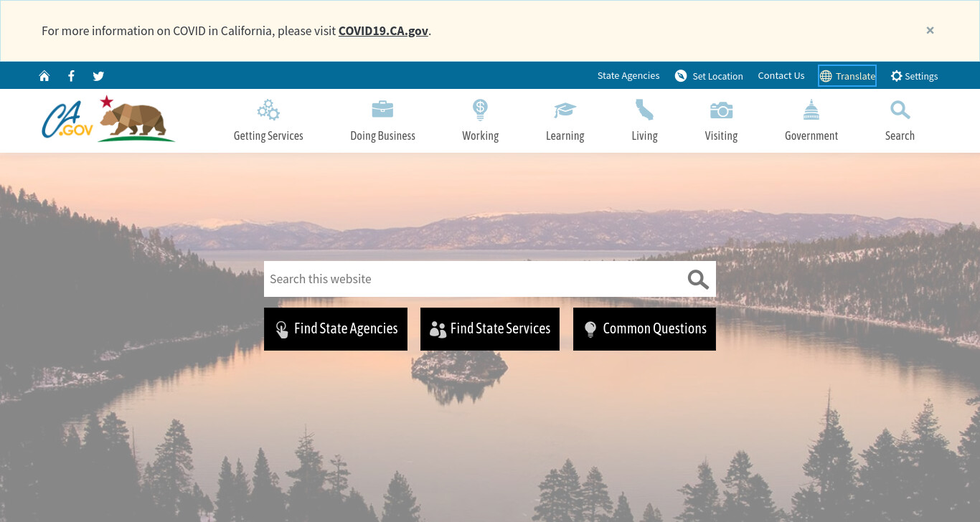Click the magnifier icon in search box
The width and height of the screenshot is (980, 522).
698,279
